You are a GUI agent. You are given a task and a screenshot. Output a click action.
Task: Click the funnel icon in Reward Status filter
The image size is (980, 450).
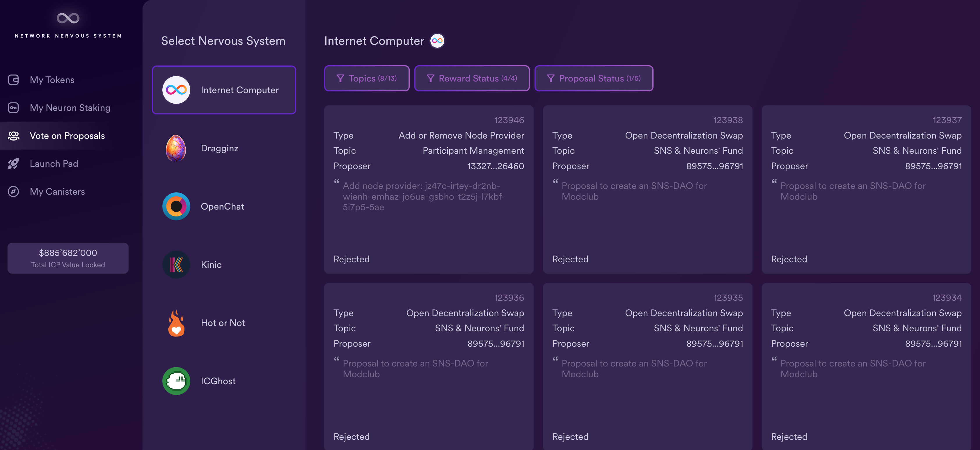coord(431,78)
